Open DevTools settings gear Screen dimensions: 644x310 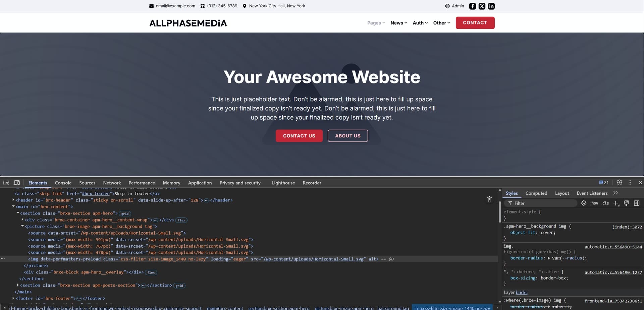[x=619, y=183]
